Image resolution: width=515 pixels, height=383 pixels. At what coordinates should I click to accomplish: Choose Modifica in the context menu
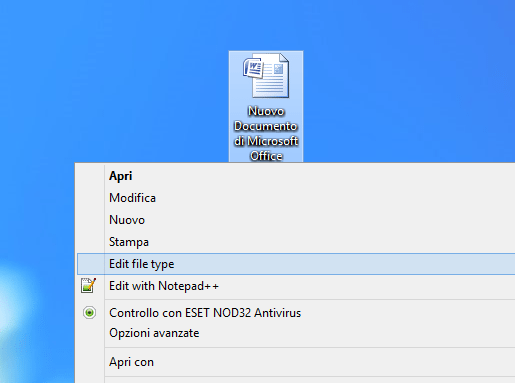click(x=296, y=198)
